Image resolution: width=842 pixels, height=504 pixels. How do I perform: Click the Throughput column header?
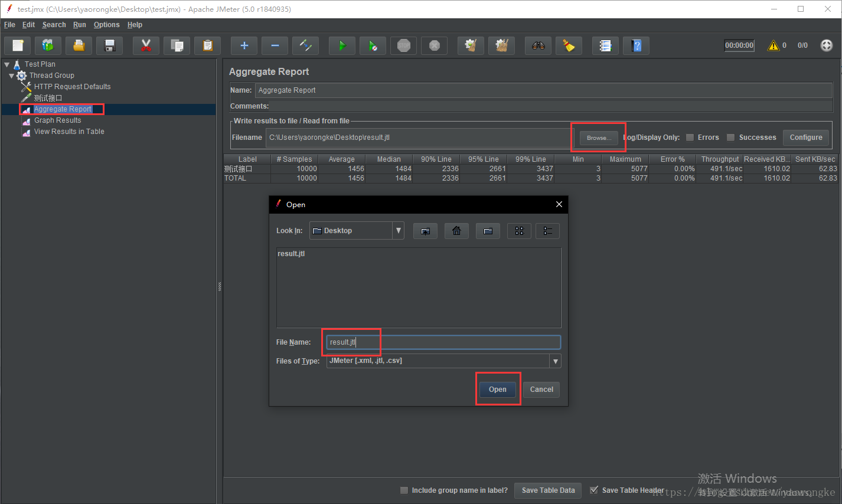[x=720, y=159]
